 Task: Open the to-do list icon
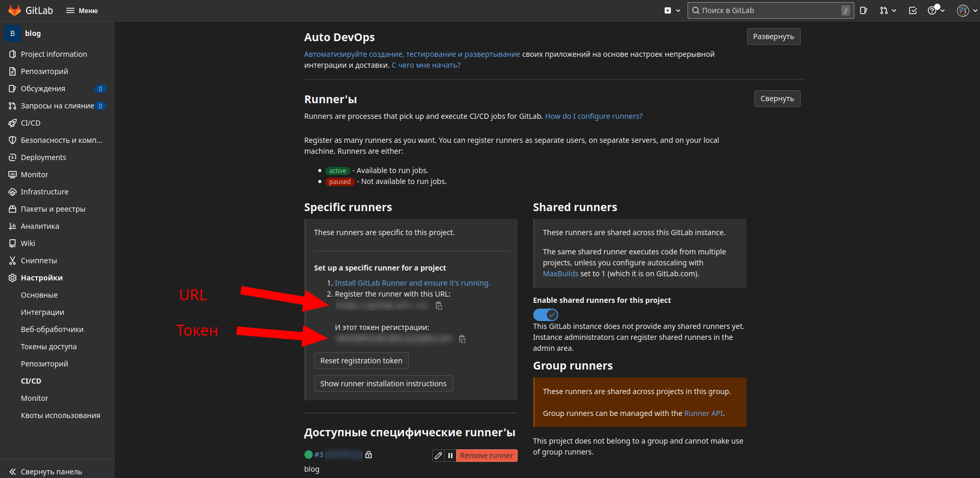[913, 10]
